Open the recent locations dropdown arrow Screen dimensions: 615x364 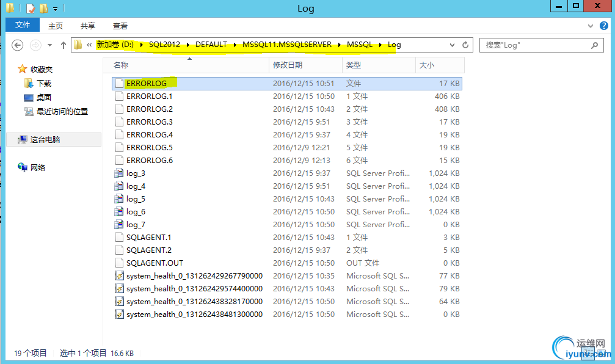coord(50,45)
